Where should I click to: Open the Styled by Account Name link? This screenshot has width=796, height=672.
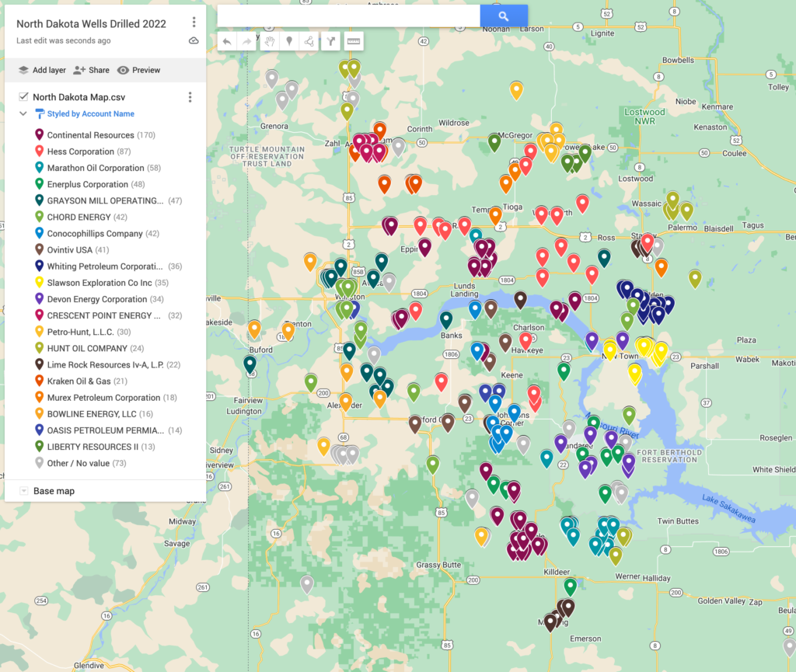[91, 113]
